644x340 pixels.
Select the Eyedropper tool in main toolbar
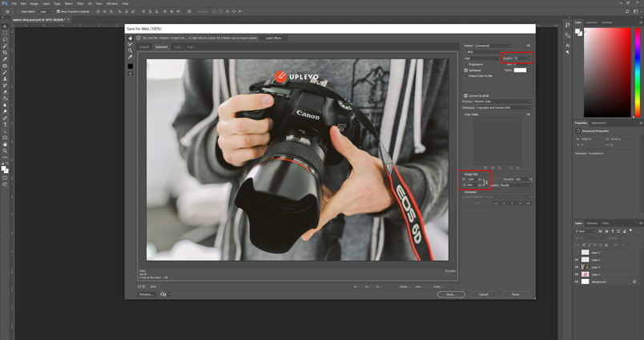tap(5, 59)
